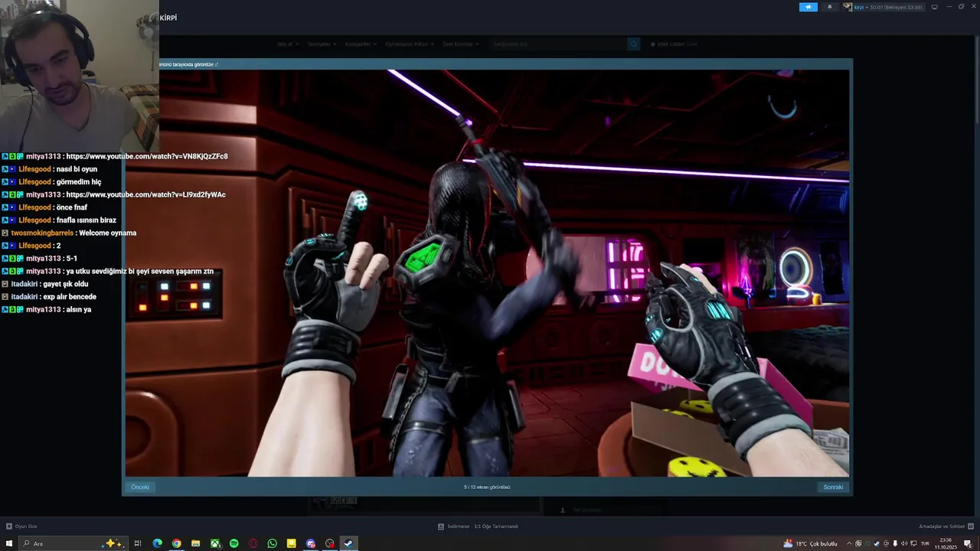Open Opera browser from taskbar

coord(253,543)
